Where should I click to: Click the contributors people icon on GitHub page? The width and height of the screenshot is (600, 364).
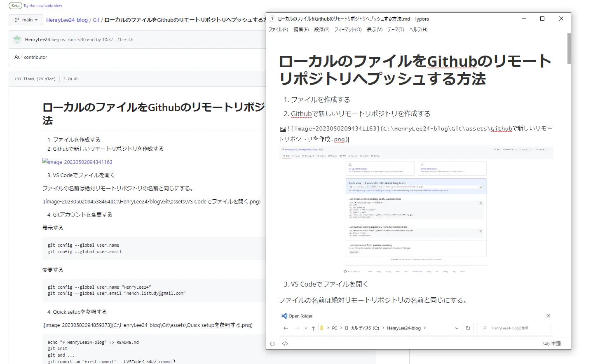[x=17, y=57]
